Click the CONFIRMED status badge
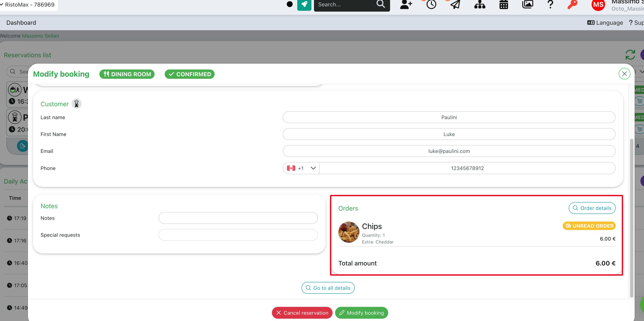Screen dimensions: 644x321 [x=189, y=74]
